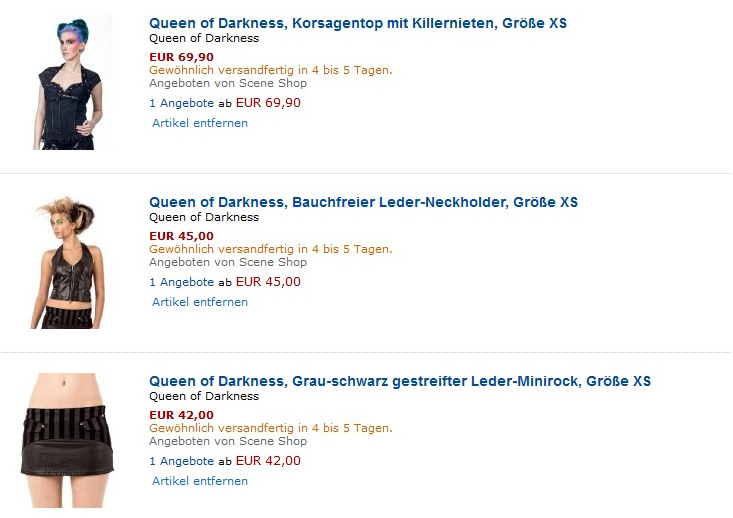Viewport: 733px width, 518px height.
Task: Click the EUR 42,00 bold price
Action: click(x=181, y=415)
